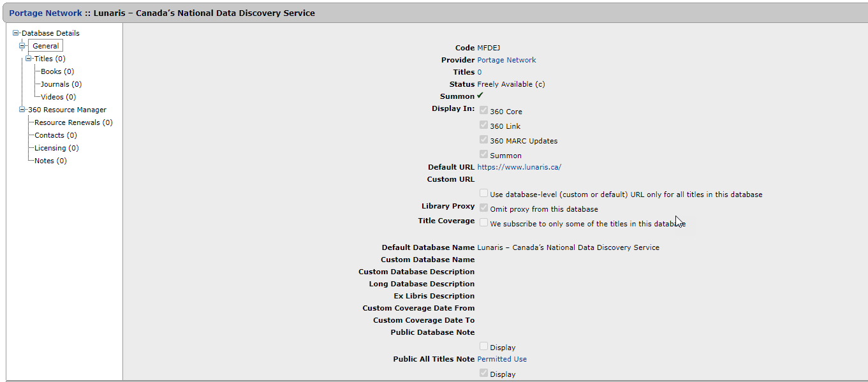Click the code value MFDEJ
The image size is (868, 382).
[x=490, y=48]
